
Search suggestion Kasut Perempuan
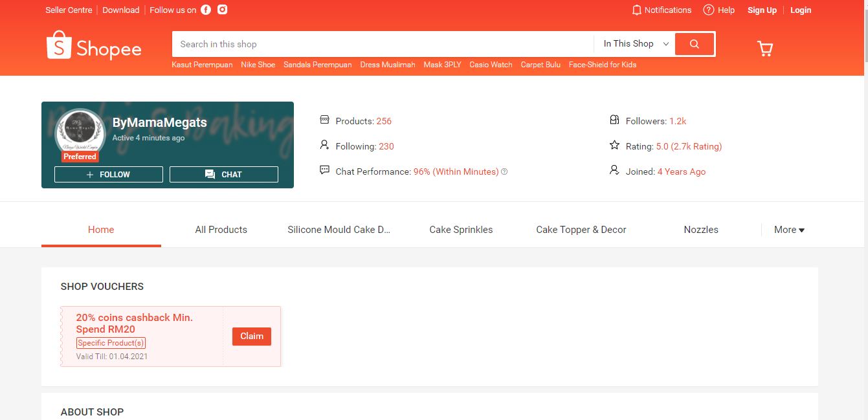(x=202, y=65)
